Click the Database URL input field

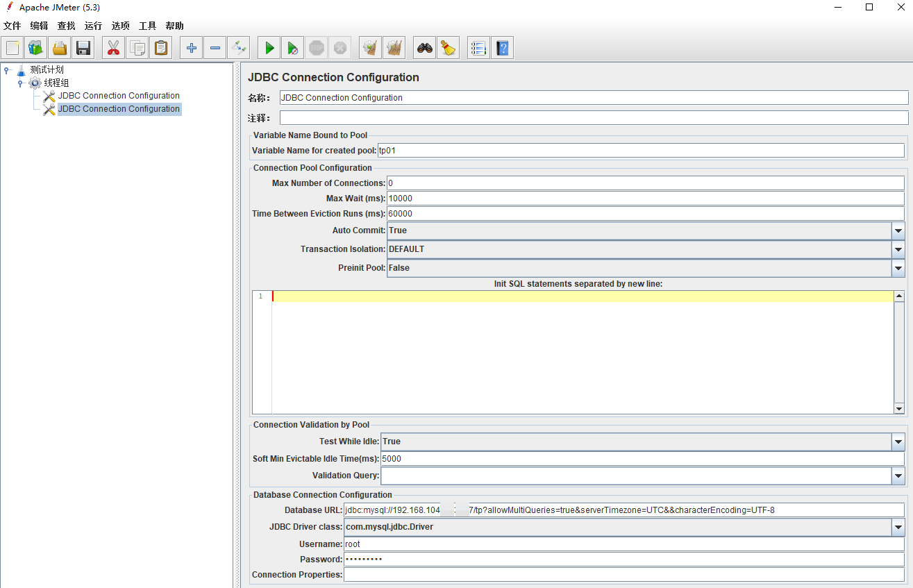(x=623, y=510)
